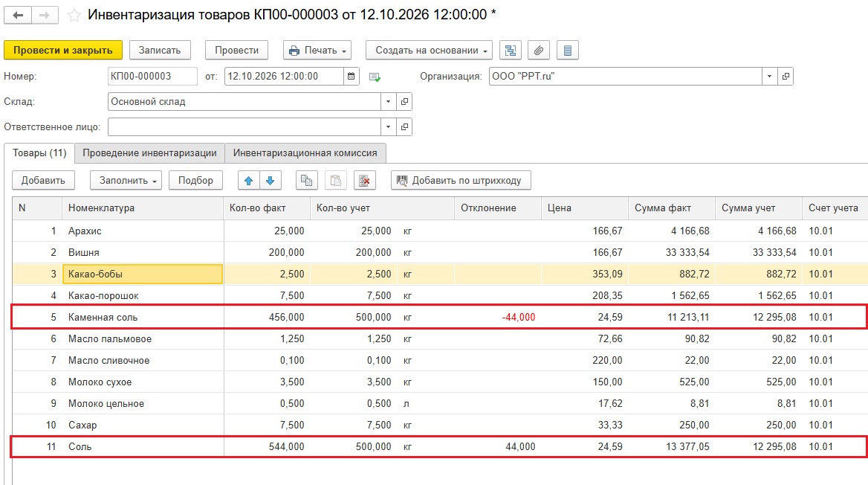Switch to the Инвентаризационная комиссия tab
The height and width of the screenshot is (485, 868).
pyautogui.click(x=305, y=153)
